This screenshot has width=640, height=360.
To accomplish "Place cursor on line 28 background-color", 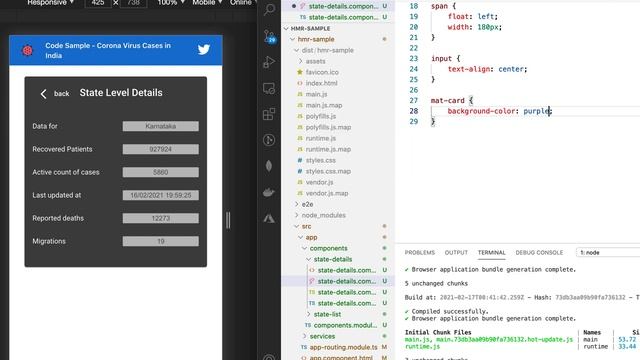I will pos(481,111).
